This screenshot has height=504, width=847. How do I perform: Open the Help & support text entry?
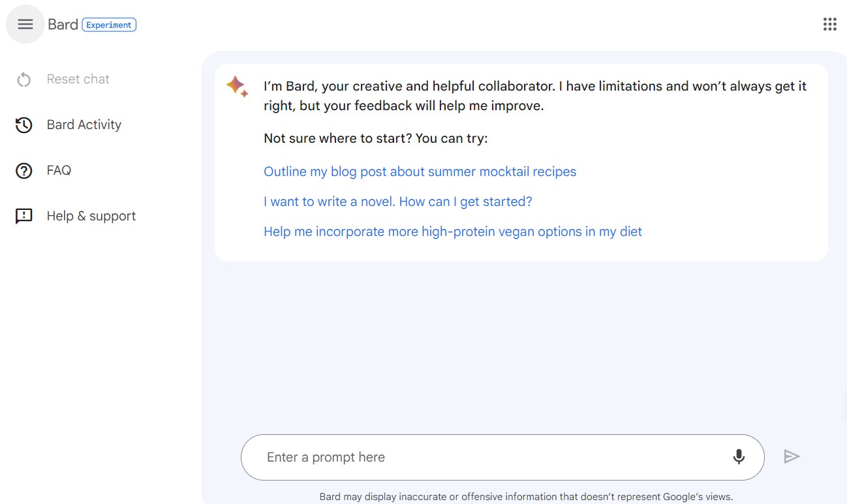[x=91, y=216]
